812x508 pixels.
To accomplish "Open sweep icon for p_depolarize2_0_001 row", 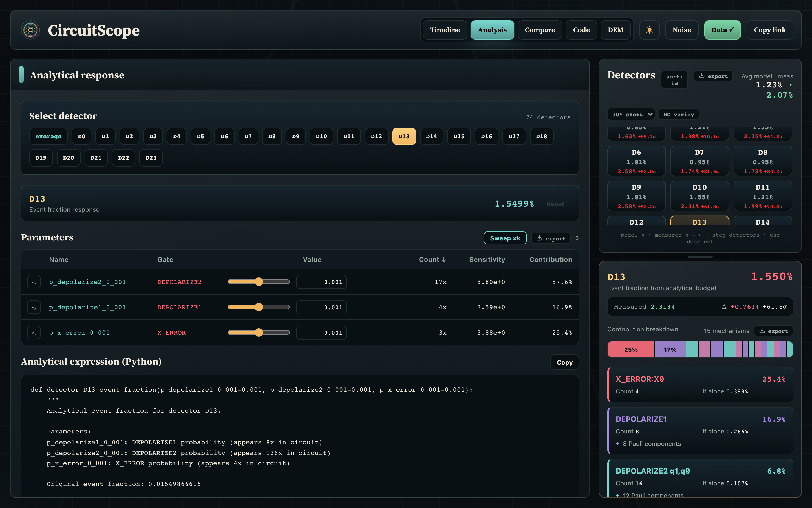I will pyautogui.click(x=34, y=282).
